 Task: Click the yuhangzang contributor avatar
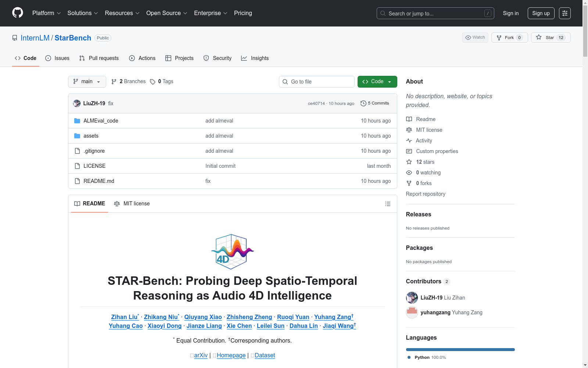click(x=412, y=312)
